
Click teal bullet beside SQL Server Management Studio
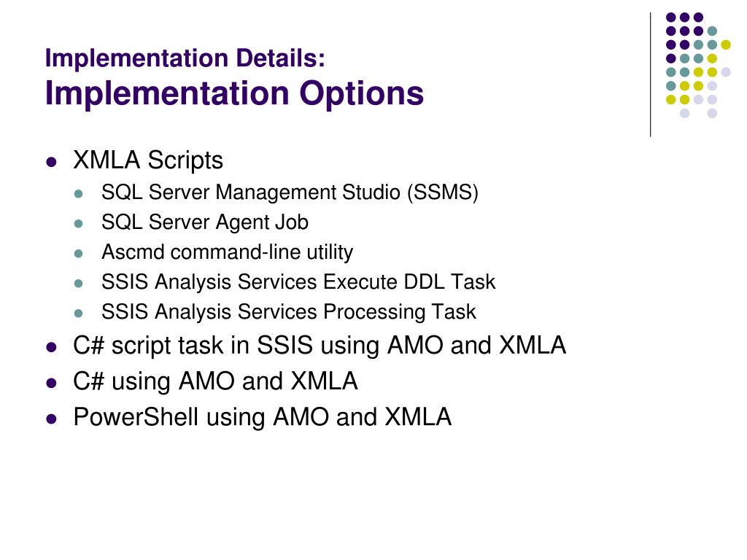[x=79, y=194]
